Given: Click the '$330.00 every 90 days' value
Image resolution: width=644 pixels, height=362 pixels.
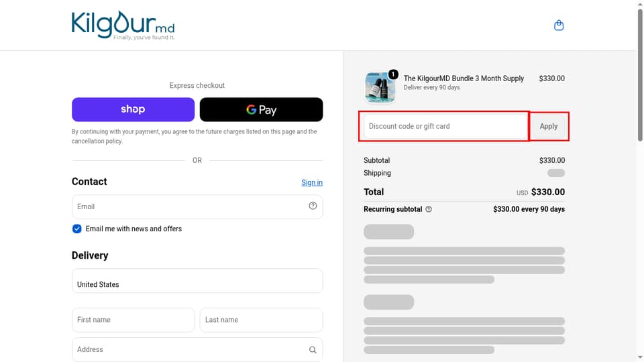Looking at the screenshot, I should click(529, 209).
